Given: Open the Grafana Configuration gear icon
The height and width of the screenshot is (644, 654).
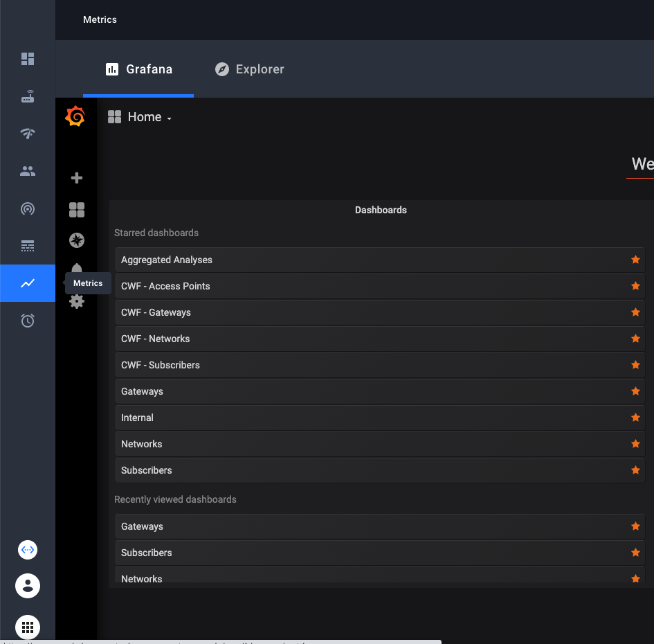Looking at the screenshot, I should click(76, 301).
